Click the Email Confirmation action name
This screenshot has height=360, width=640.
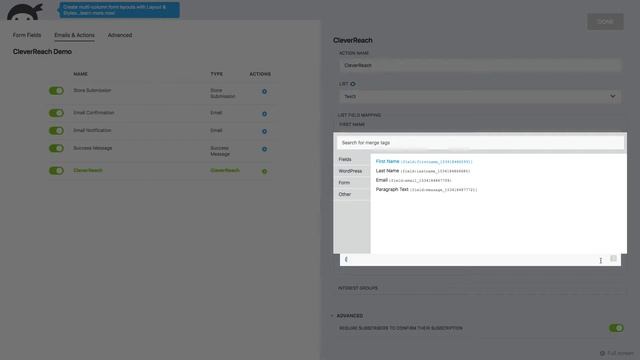94,113
